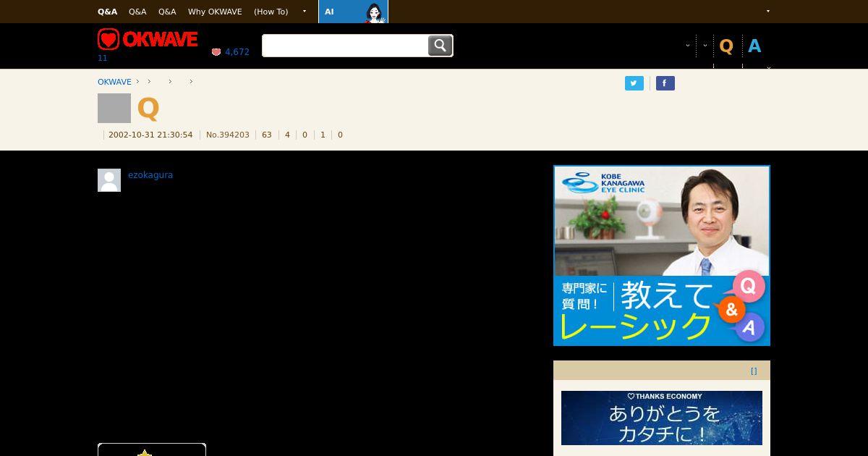
Task: Select the bold Q&A tab
Action: [x=107, y=12]
